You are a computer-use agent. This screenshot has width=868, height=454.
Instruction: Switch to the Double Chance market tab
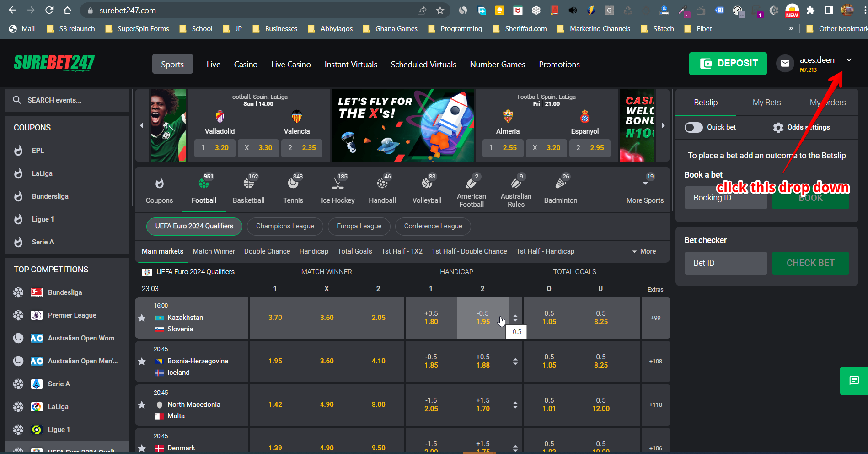coord(267,251)
